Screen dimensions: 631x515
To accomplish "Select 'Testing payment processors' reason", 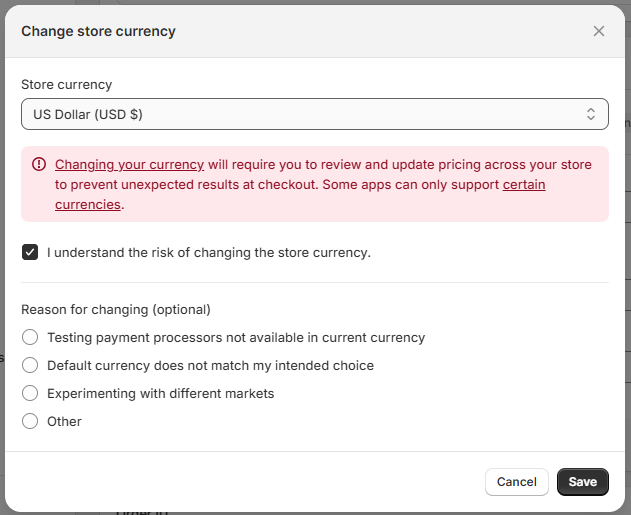I will point(30,337).
